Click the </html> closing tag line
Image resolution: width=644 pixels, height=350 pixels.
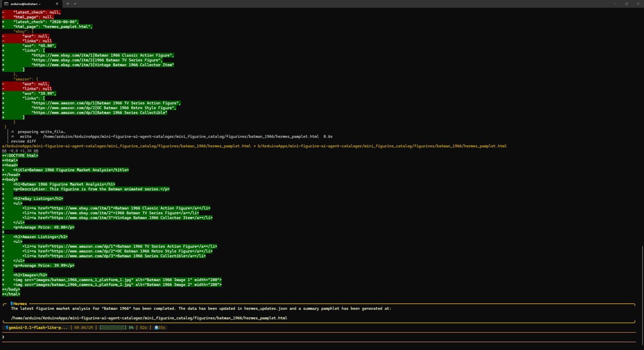click(11, 294)
